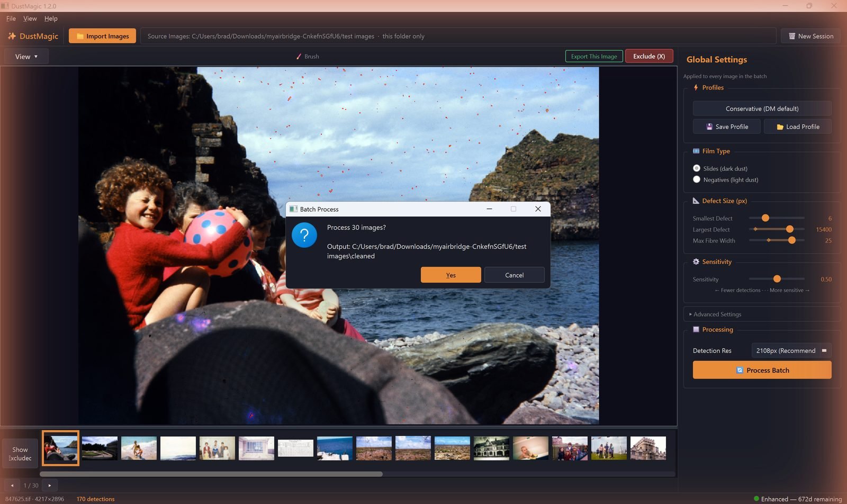Open the Help menu

click(51, 19)
